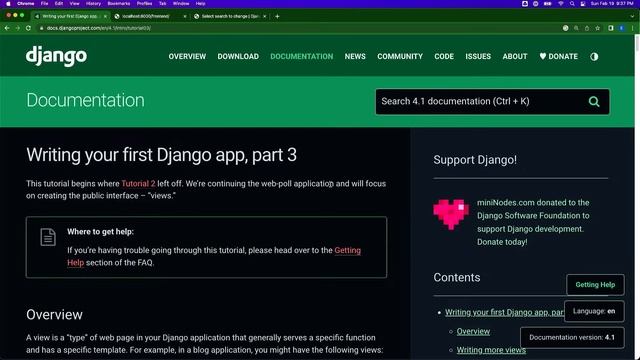Click the Wi-Fi icon in the menu bar
The image size is (640, 360).
[x=561, y=4]
